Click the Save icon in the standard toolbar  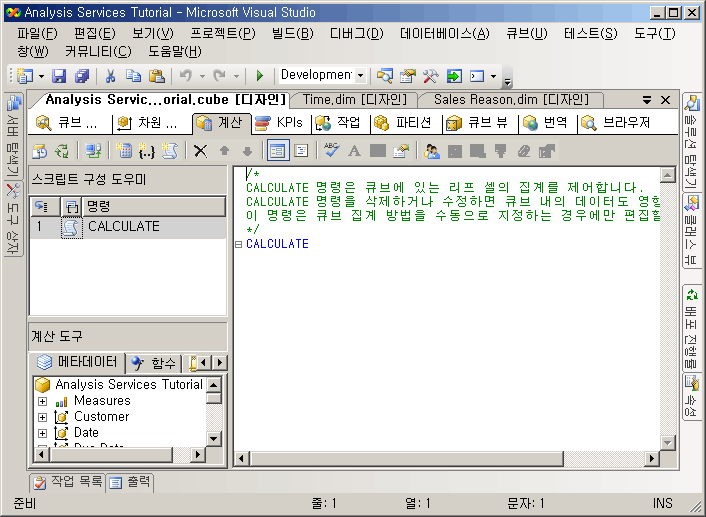pyautogui.click(x=59, y=76)
